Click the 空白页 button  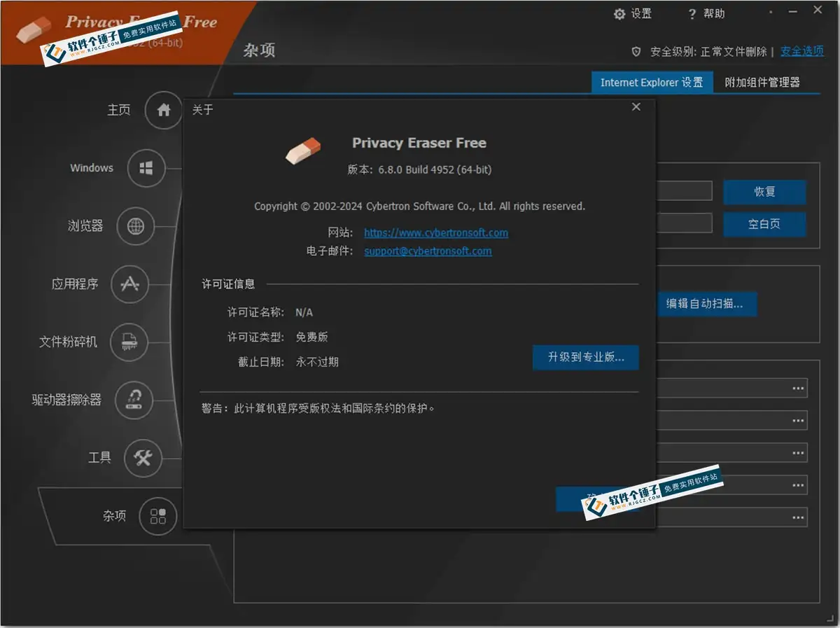pos(764,225)
